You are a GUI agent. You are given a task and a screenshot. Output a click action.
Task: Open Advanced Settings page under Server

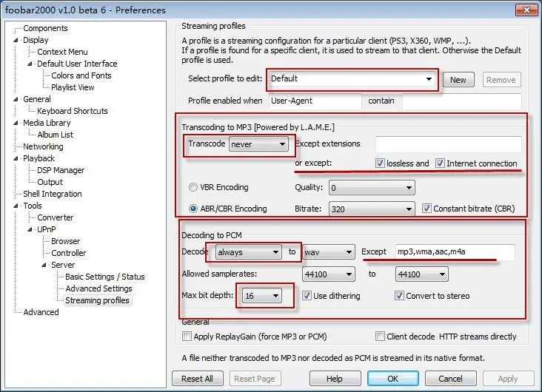(98, 288)
